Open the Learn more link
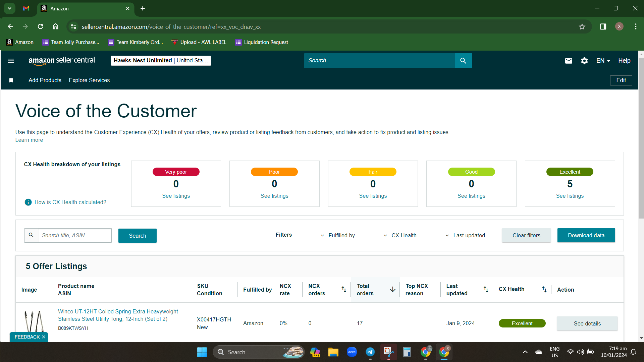The width and height of the screenshot is (644, 362). (x=29, y=140)
